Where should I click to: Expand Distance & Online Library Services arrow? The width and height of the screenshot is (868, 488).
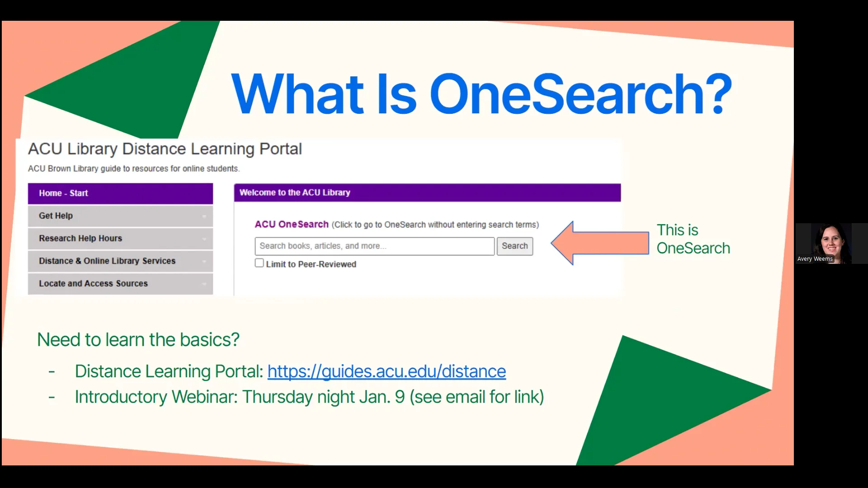point(204,262)
